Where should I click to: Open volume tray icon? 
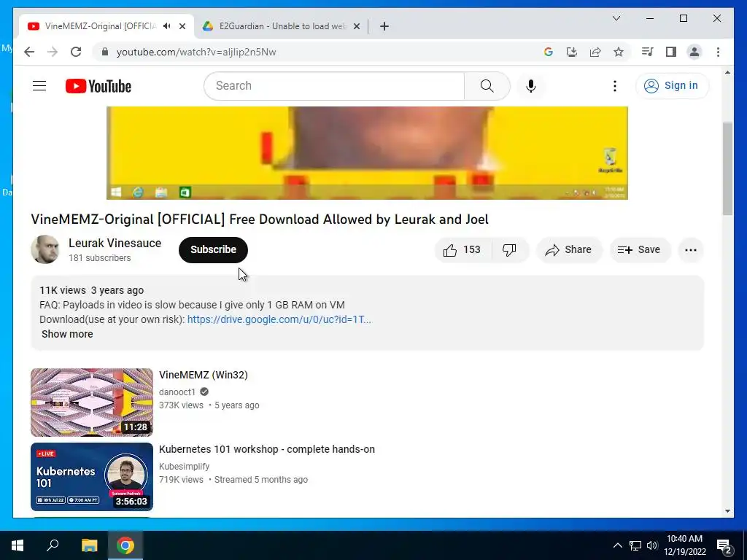click(x=652, y=545)
